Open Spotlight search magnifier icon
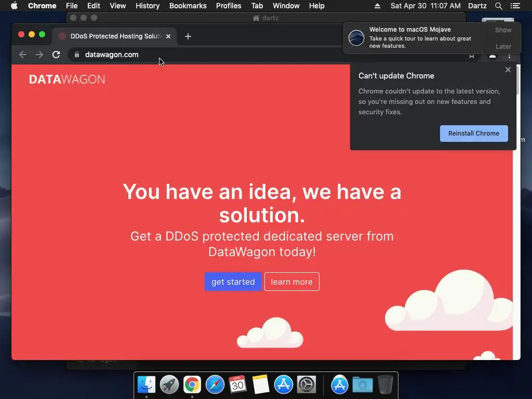Screen dimensions: 532x399 coord(498,6)
